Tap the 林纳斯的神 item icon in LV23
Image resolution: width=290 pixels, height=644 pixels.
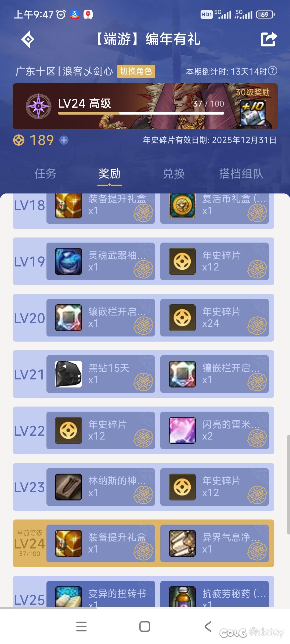(68, 487)
